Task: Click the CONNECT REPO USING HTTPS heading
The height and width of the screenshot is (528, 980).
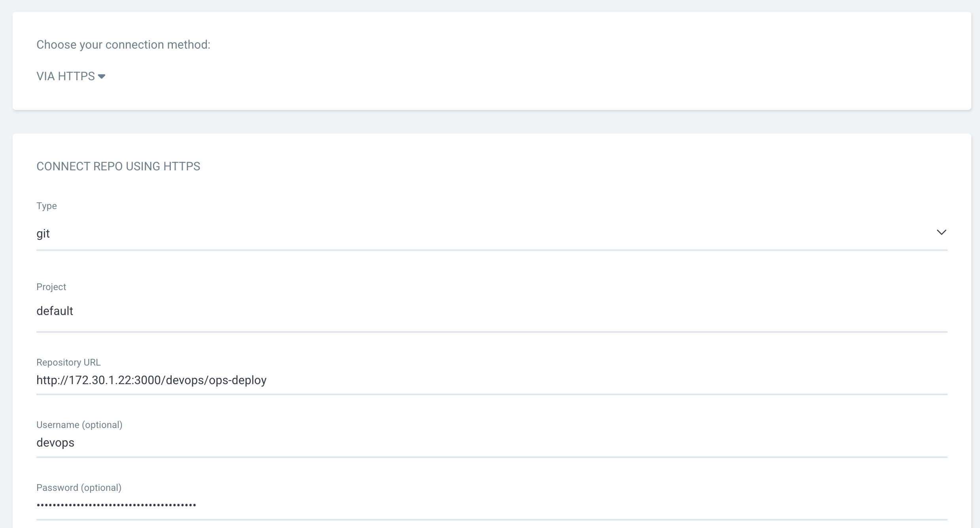Action: coord(118,166)
